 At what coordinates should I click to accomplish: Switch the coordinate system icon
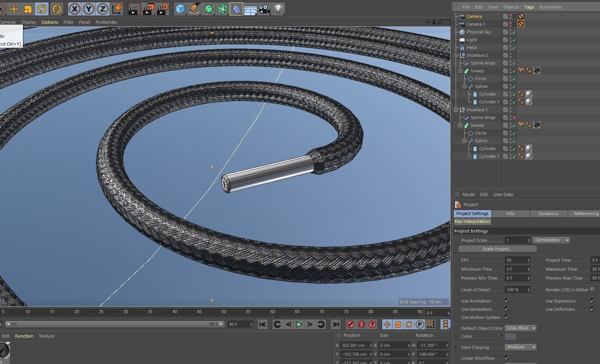pyautogui.click(x=117, y=9)
